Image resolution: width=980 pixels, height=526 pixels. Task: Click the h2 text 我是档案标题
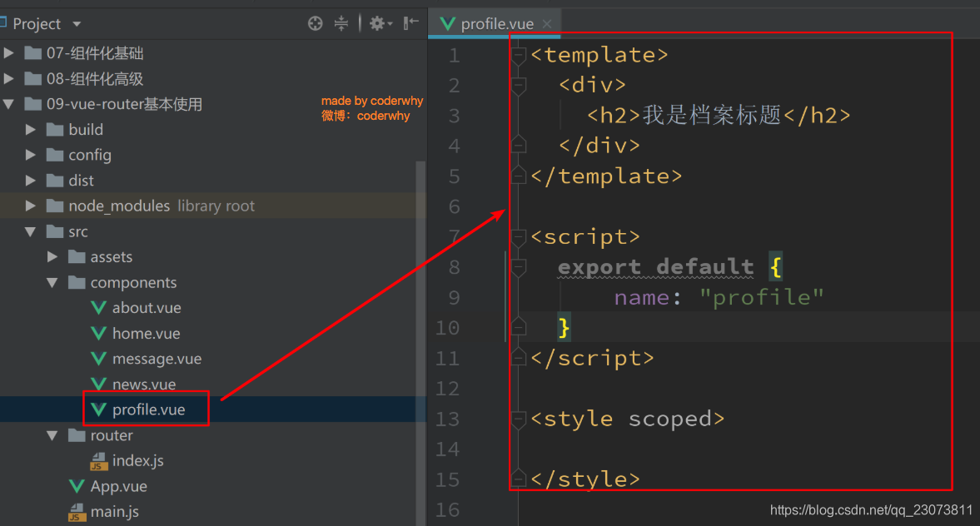(712, 115)
